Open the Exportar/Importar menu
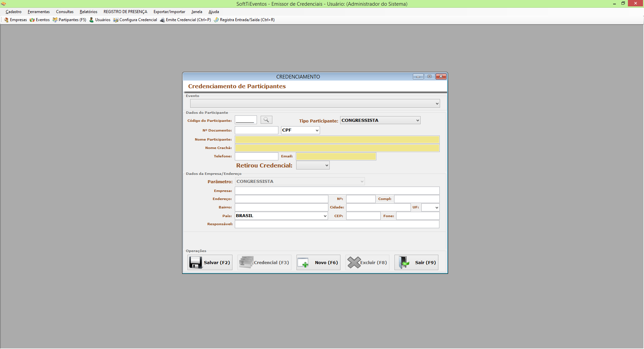 169,12
